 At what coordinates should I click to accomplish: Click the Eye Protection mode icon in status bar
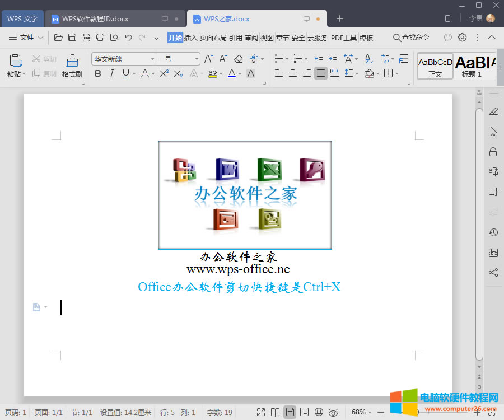[x=333, y=412]
